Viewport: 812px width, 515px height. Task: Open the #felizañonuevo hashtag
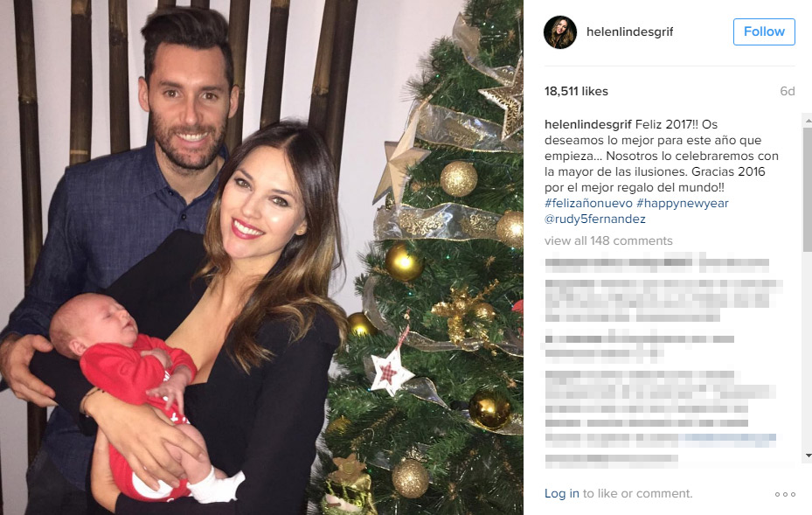[x=588, y=203]
